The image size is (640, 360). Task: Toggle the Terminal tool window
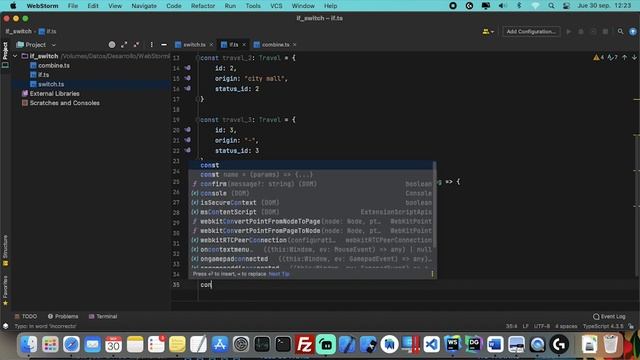click(103, 316)
